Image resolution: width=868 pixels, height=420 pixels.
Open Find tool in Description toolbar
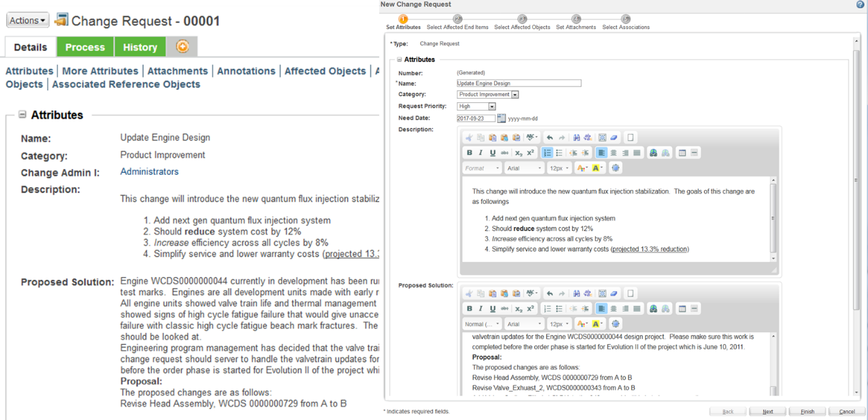(577, 137)
